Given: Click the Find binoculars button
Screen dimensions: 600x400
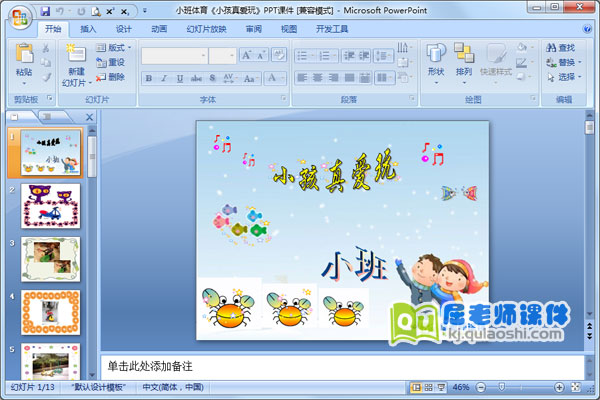Looking at the screenshot, I should (x=561, y=48).
